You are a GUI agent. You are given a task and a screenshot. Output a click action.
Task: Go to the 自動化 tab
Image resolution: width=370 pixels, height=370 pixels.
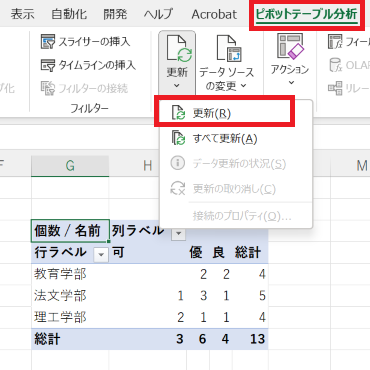tap(69, 14)
